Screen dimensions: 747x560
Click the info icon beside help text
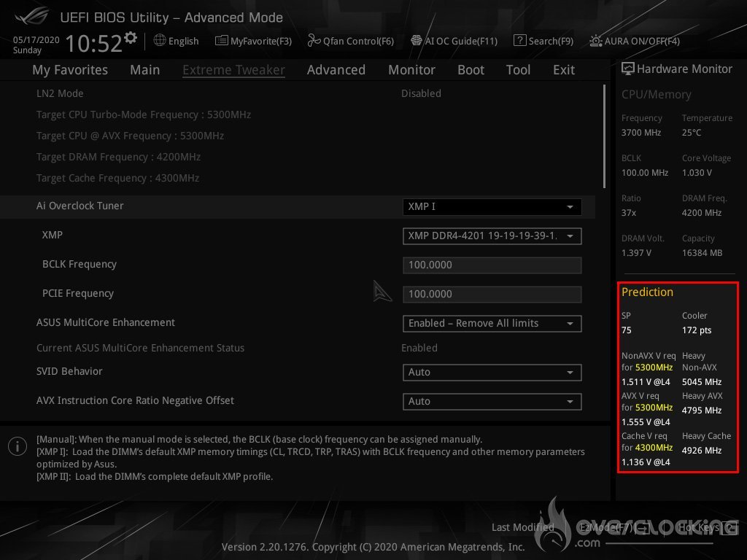pos(18,446)
